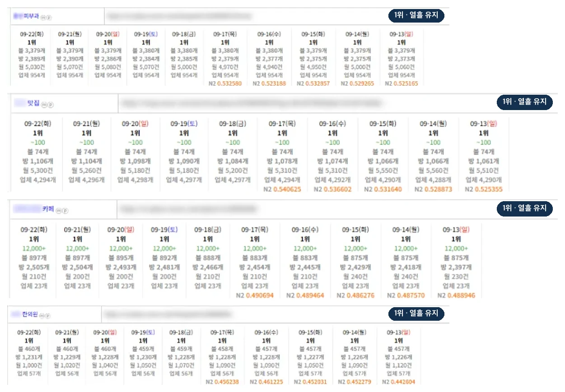This screenshot has width=565, height=392.
Task: Select the N2 0.486276 score
Action: (355, 295)
